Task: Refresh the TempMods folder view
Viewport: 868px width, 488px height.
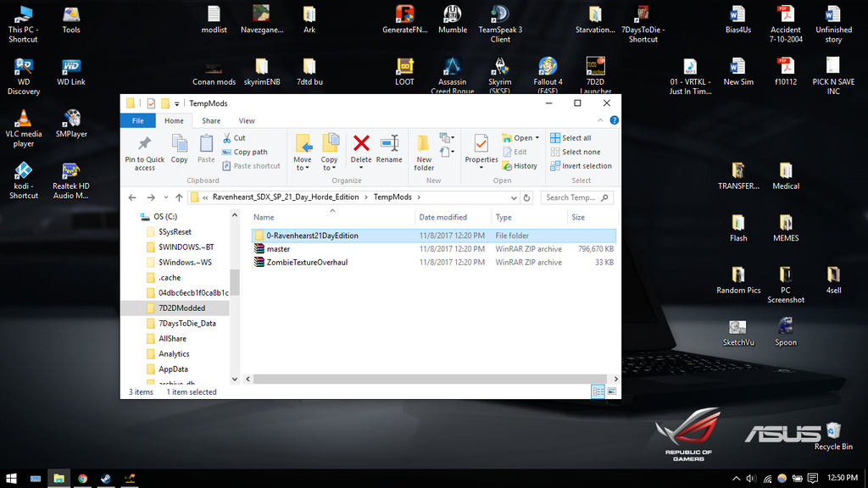Action: pos(526,197)
